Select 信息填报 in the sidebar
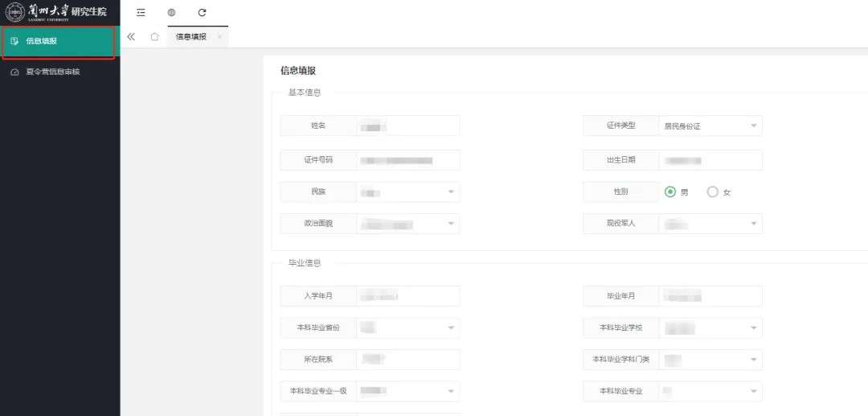The height and width of the screenshot is (416, 868). (42, 41)
